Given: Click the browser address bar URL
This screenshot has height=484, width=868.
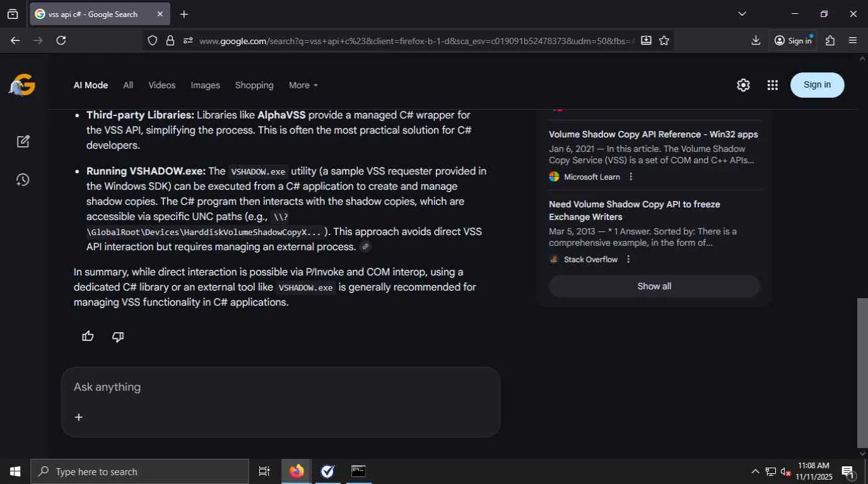Looking at the screenshot, I should 416,40.
